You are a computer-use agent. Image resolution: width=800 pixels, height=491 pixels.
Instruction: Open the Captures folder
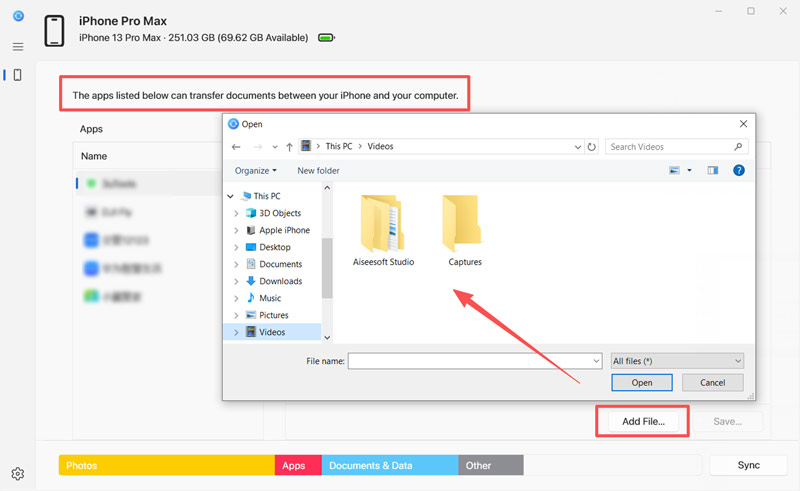coord(464,231)
